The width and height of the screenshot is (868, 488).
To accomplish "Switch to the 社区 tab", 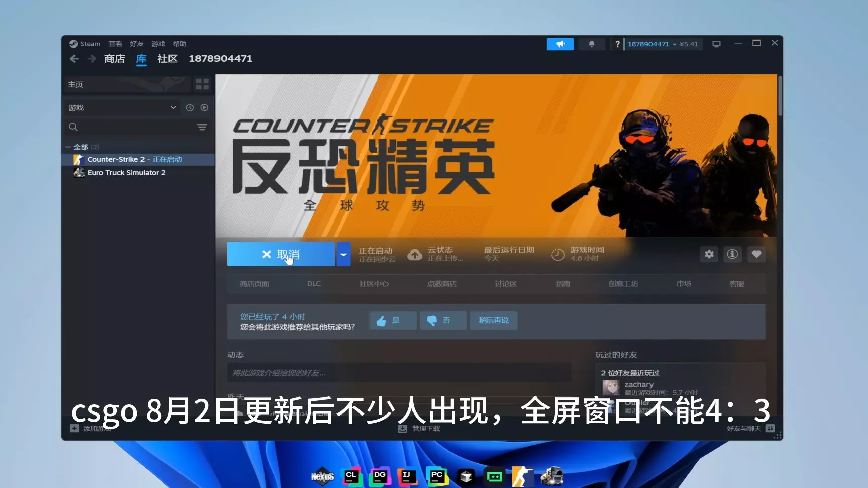I will pos(167,59).
